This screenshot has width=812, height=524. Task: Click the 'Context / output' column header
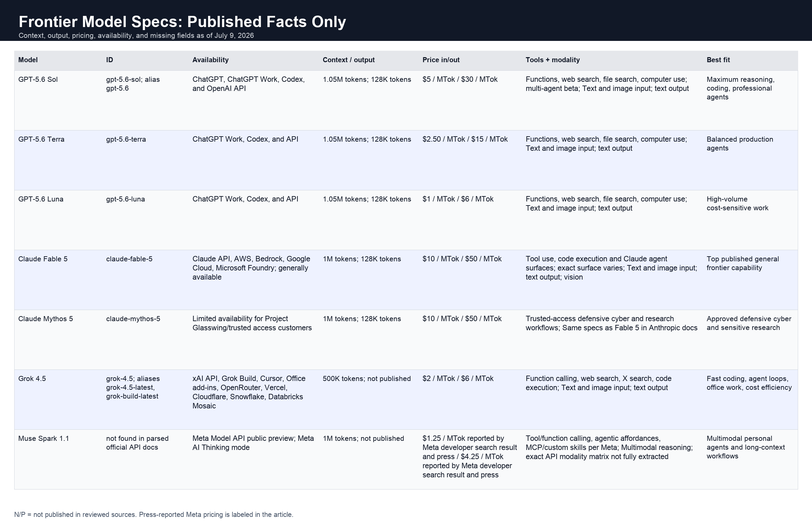pos(348,60)
